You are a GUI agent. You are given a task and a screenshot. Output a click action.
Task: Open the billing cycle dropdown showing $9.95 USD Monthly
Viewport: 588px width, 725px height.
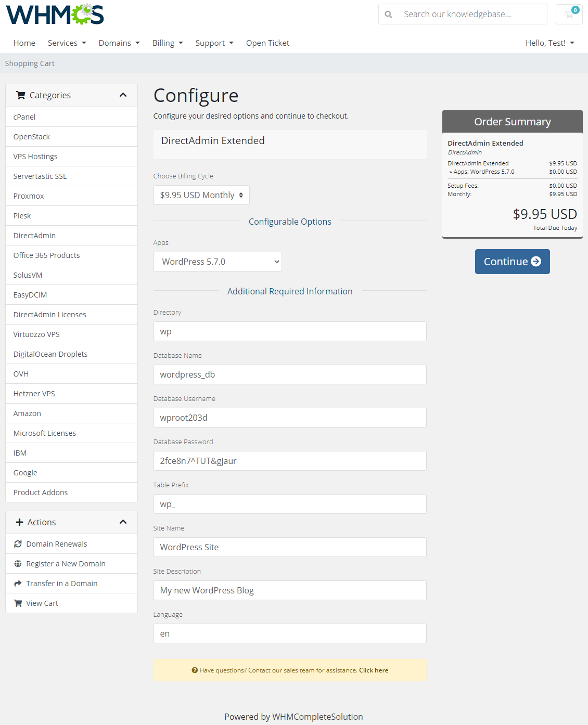tap(201, 195)
